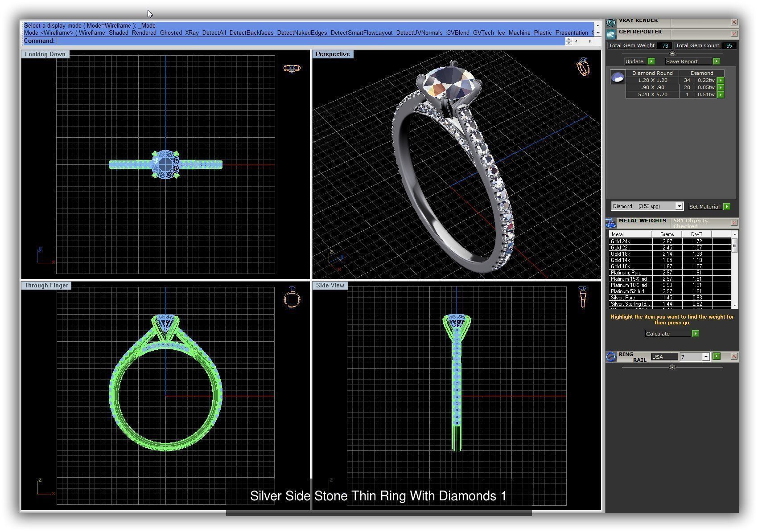Image resolution: width=758 pixels, height=532 pixels.
Task: Click green arrow on 1.20 X 1.20 row
Action: click(x=721, y=81)
